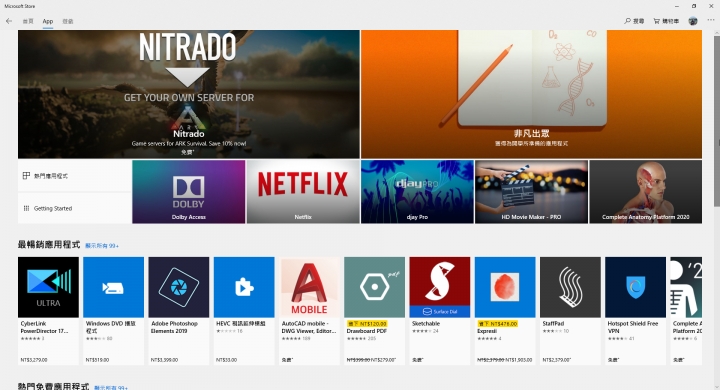The image size is (720, 390).
Task: Open AutoCAD mobile app icon
Action: coord(309,287)
